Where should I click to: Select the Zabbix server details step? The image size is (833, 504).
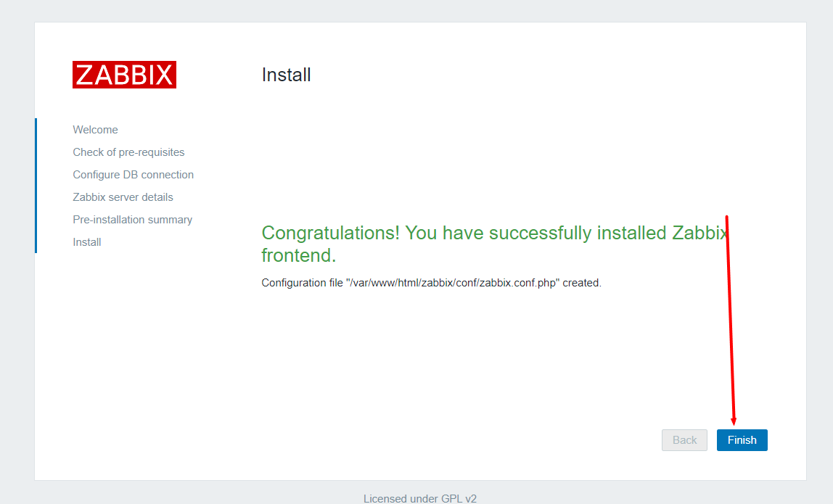tap(123, 197)
